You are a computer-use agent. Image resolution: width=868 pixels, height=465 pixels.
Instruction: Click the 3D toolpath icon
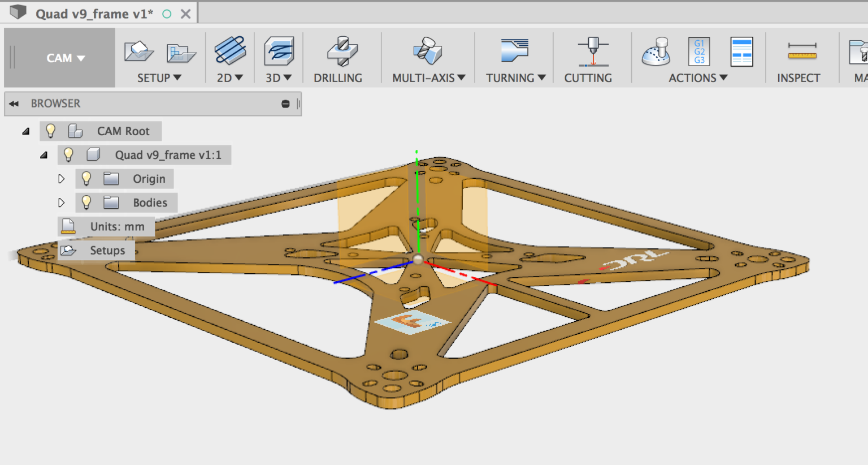click(x=279, y=51)
